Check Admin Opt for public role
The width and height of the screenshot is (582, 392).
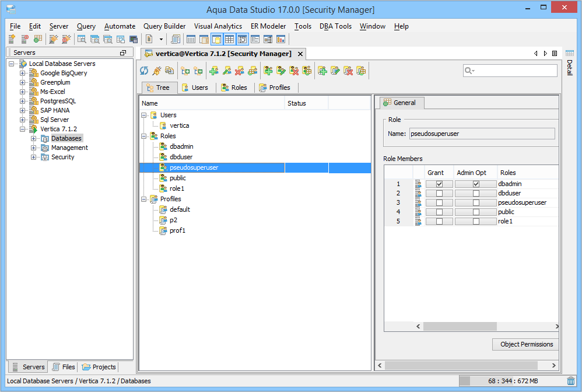pos(476,212)
